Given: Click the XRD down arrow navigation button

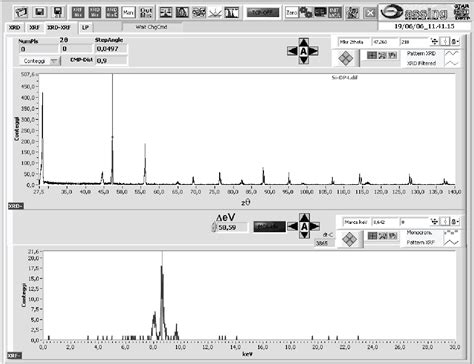Looking at the screenshot, I should coord(303,60).
